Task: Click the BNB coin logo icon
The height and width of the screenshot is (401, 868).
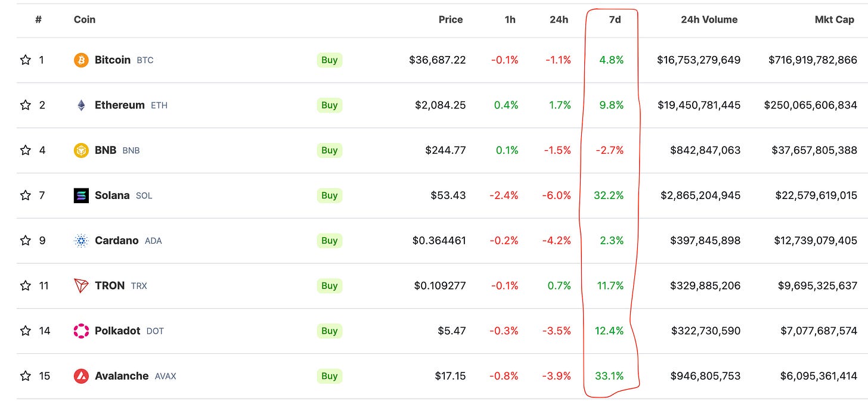Action: (81, 151)
